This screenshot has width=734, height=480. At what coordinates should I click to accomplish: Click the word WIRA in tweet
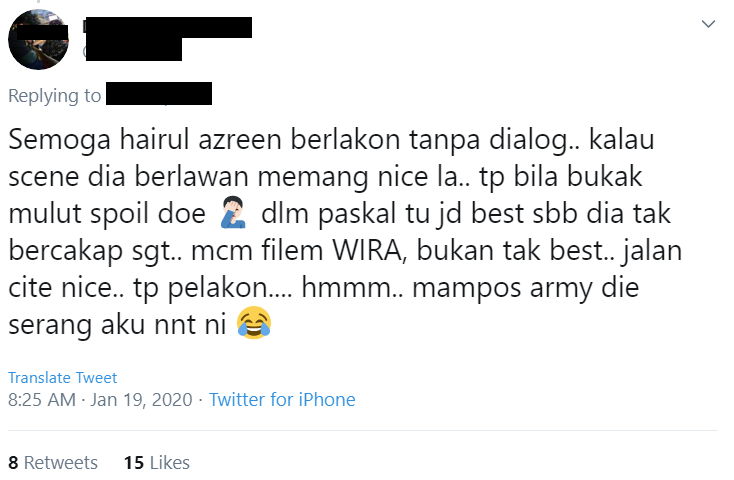point(367,250)
